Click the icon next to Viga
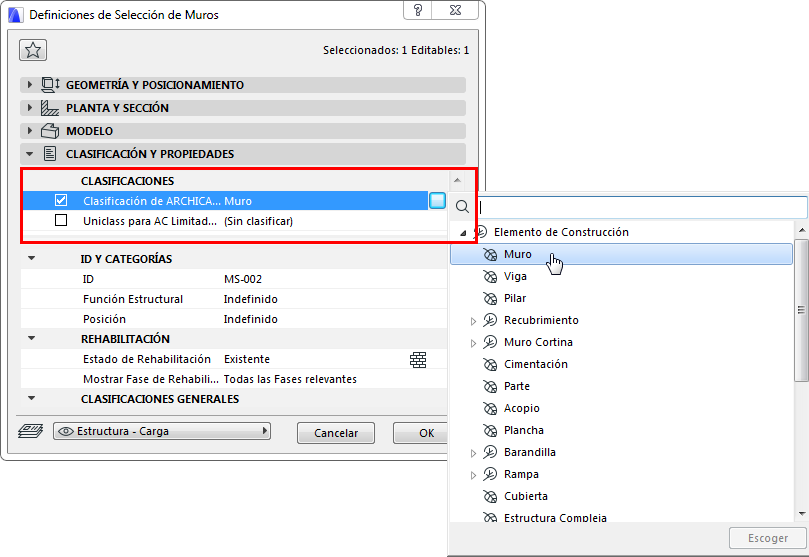This screenshot has width=809, height=557. pyautogui.click(x=490, y=276)
